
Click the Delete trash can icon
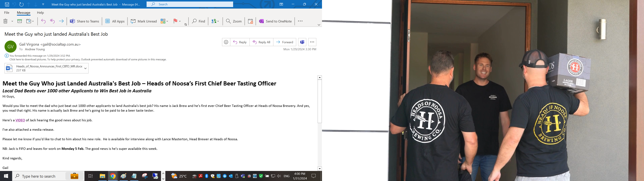coord(6,21)
